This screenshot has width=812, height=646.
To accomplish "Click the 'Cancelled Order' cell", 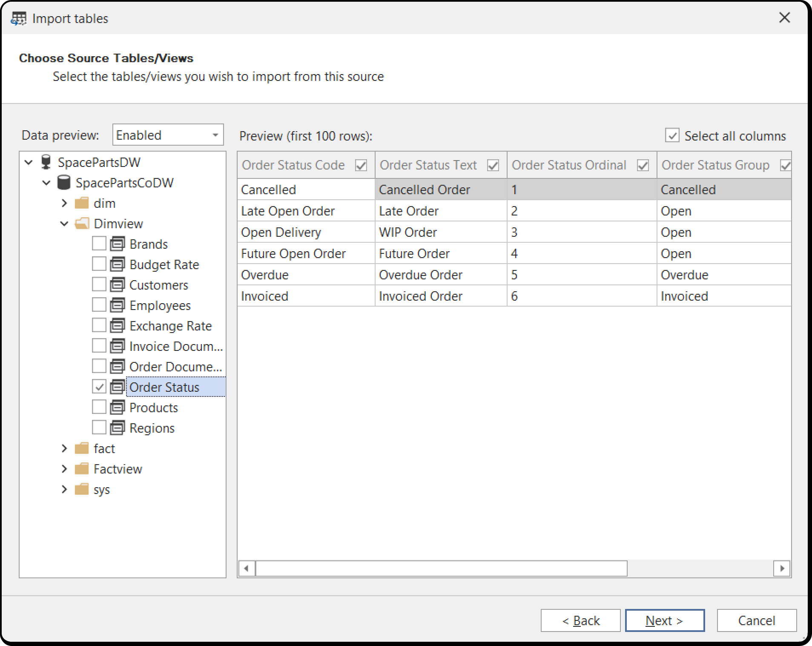I will coord(441,189).
